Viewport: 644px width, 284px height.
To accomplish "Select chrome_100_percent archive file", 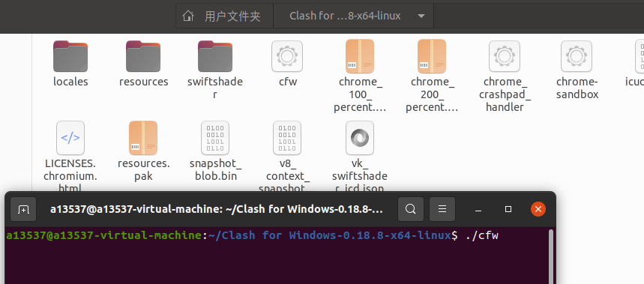I will (x=360, y=56).
